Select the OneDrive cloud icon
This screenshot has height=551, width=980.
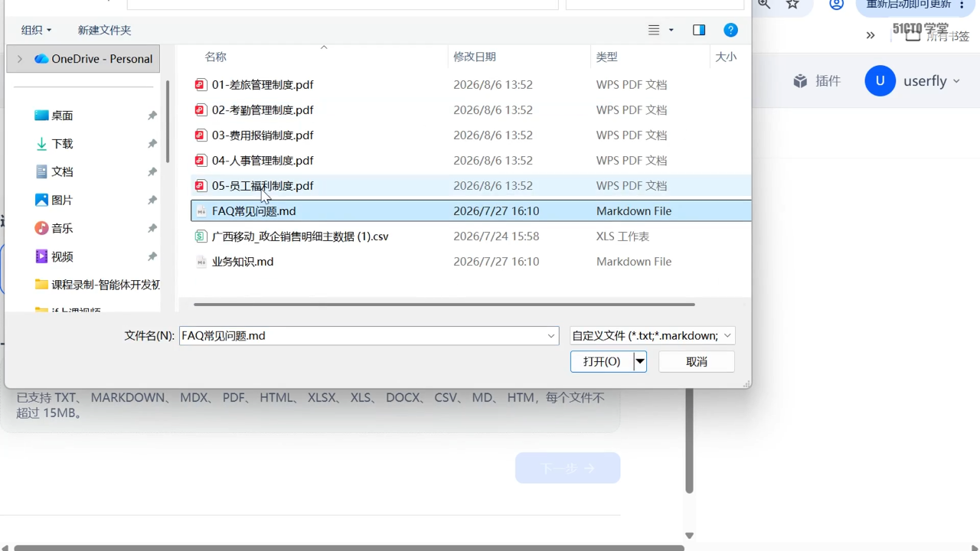[x=41, y=59]
